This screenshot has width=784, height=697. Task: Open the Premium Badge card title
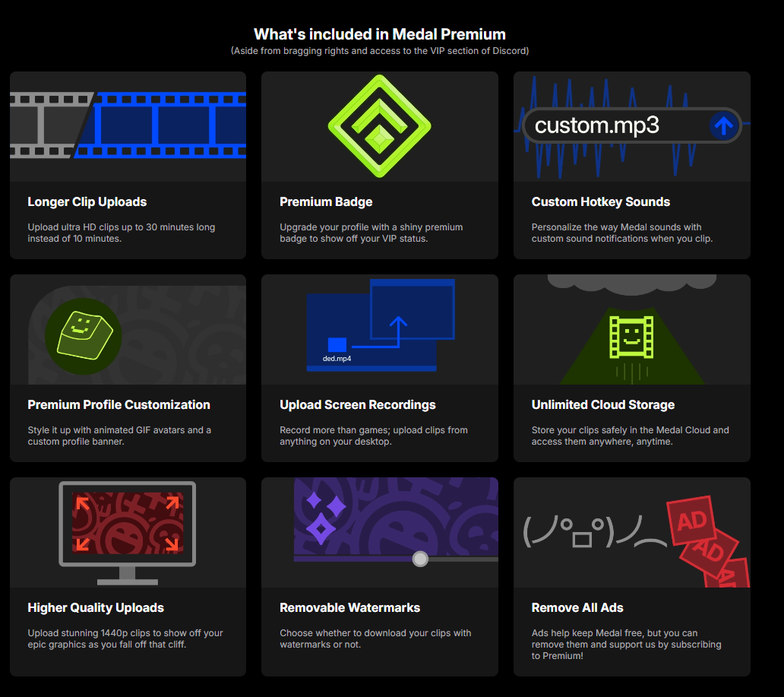(326, 201)
